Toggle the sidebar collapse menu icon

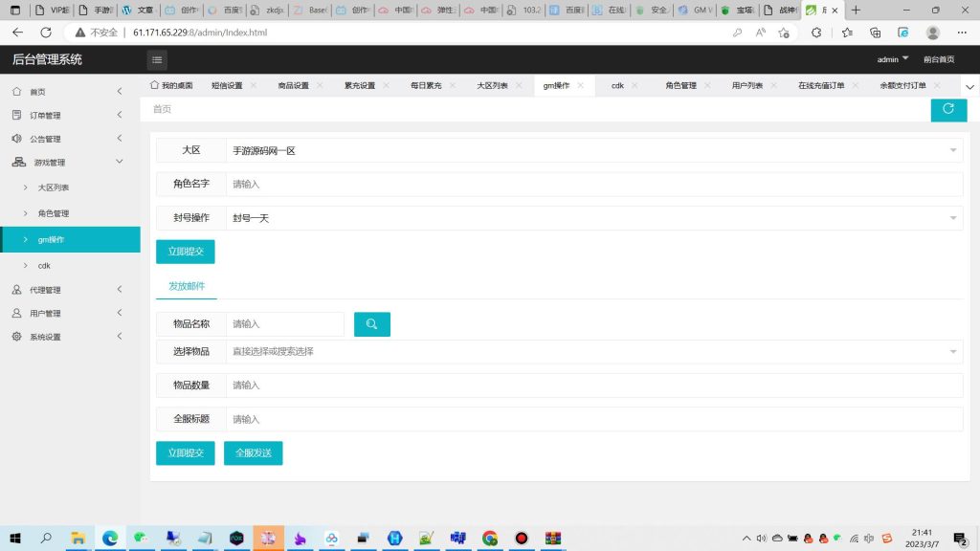pos(157,59)
